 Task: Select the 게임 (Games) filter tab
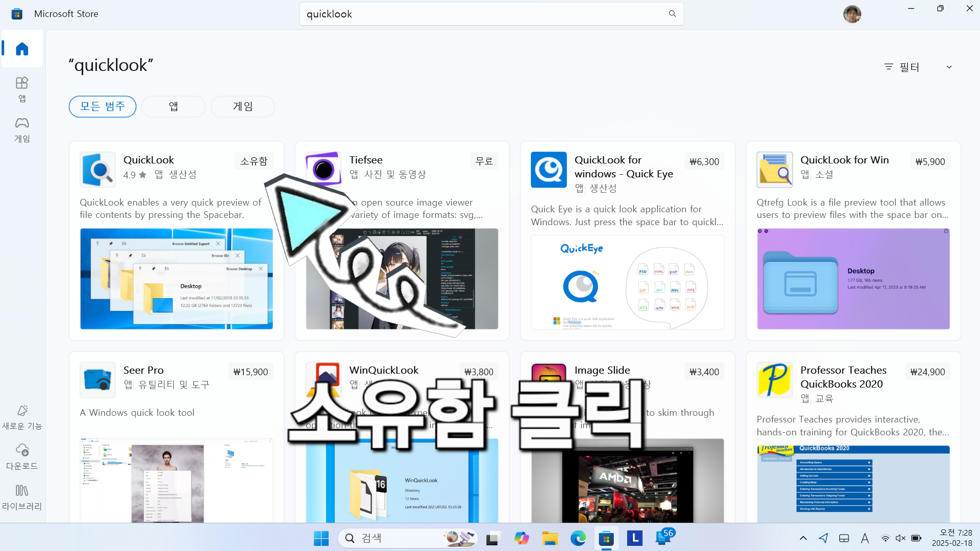point(243,106)
